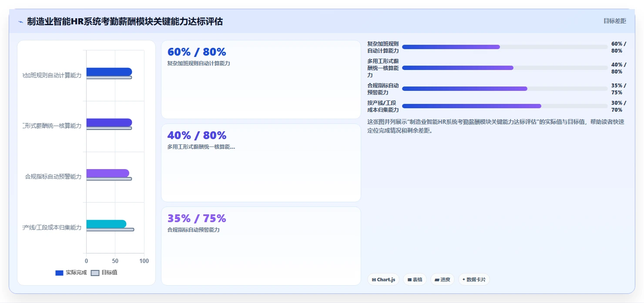The width and height of the screenshot is (644, 303).
Task: Click the lightning icon beside the title
Action: [x=21, y=22]
